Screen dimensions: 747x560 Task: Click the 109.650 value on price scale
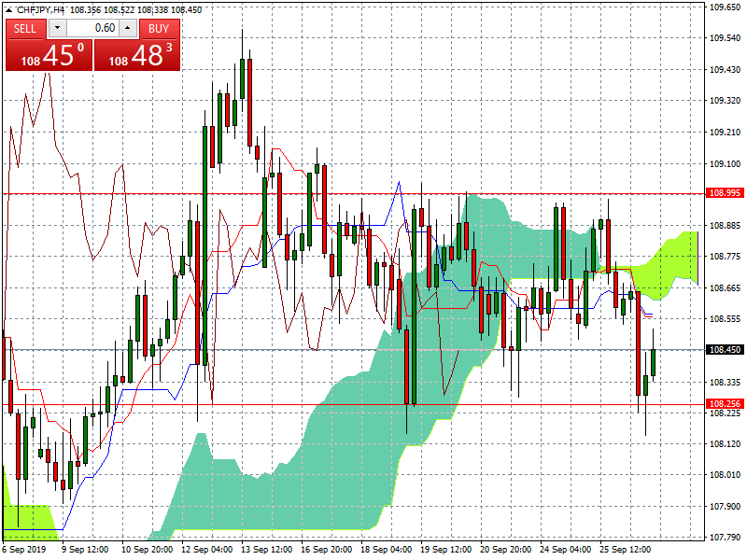point(725,7)
